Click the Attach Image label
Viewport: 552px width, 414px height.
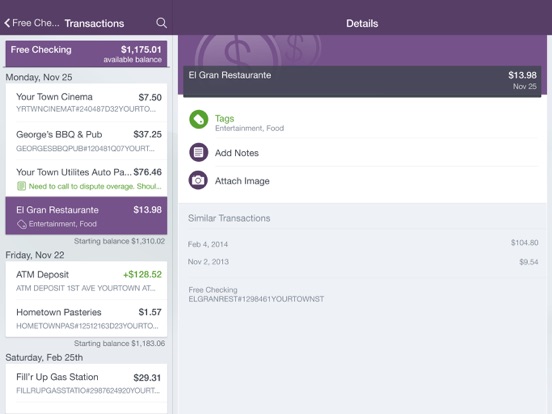click(x=242, y=181)
